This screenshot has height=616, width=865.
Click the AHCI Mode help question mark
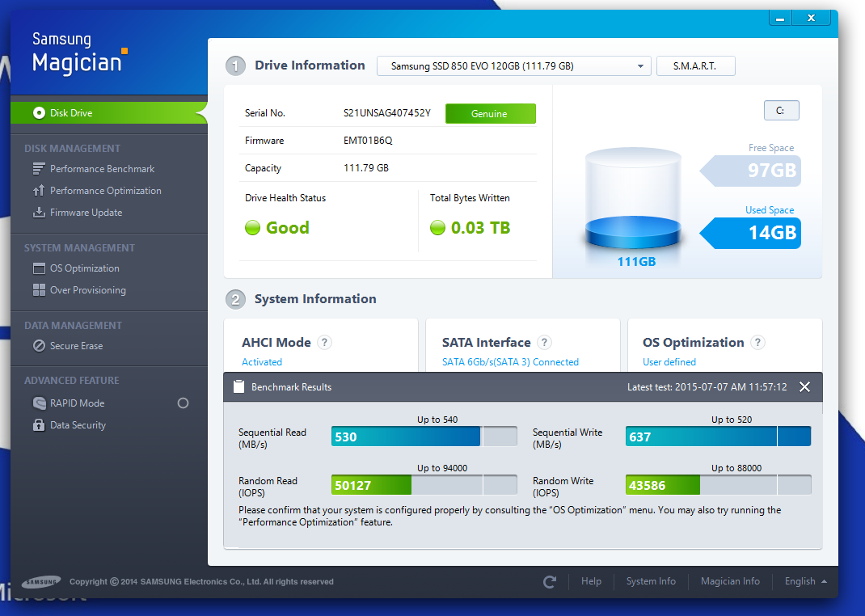pyautogui.click(x=324, y=343)
